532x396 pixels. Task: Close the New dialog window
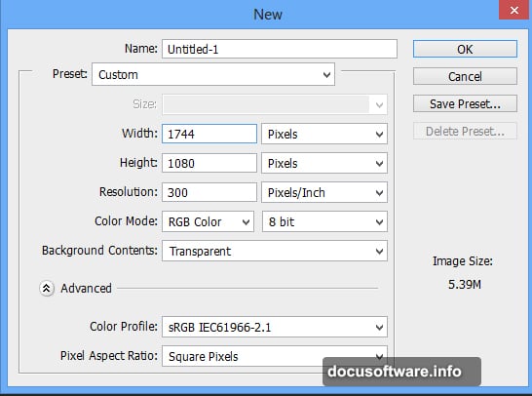[x=514, y=10]
